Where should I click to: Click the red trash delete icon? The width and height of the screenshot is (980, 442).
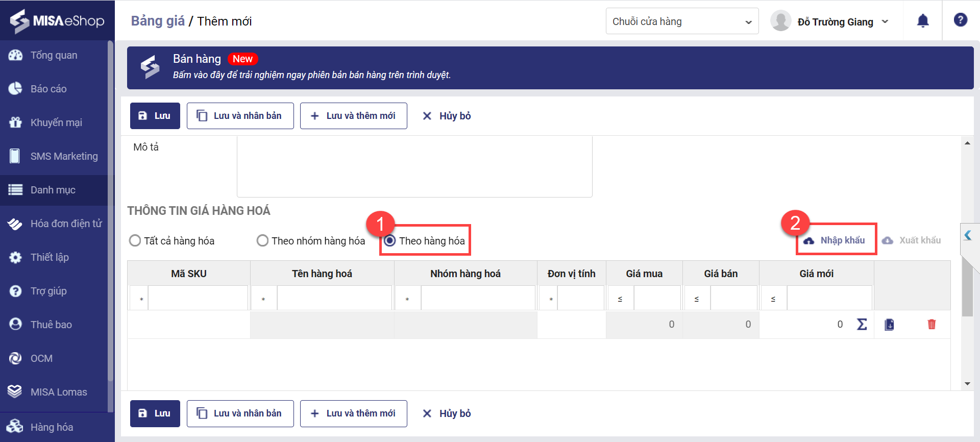pos(932,324)
